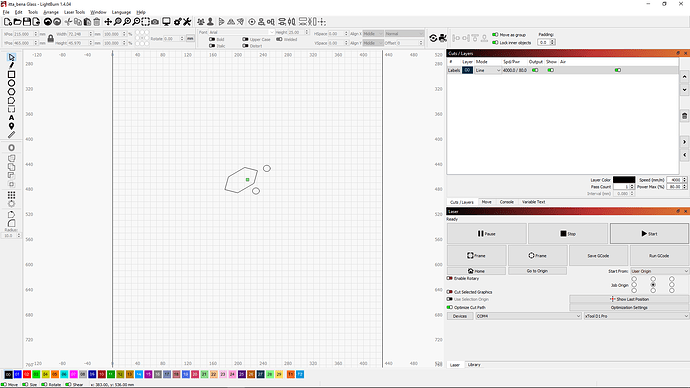Switch to the Console tab
This screenshot has width=690, height=388.
point(506,202)
